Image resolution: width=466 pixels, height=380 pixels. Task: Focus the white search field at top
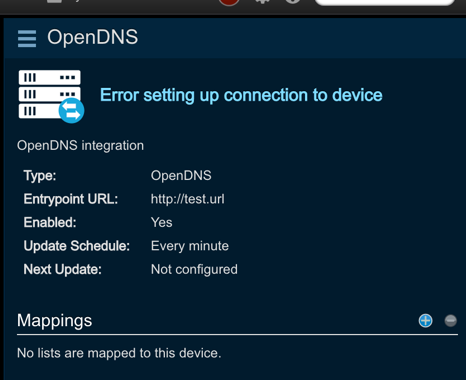click(x=385, y=2)
